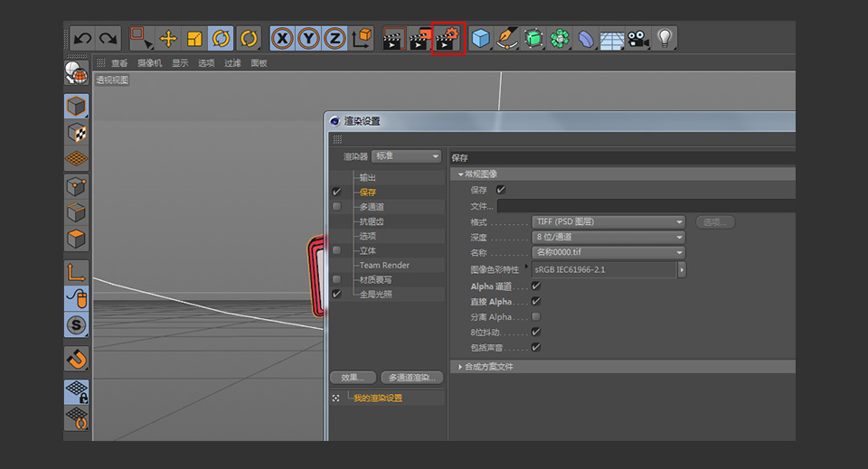Enable the snap magnet icon
The width and height of the screenshot is (868, 469).
click(76, 360)
